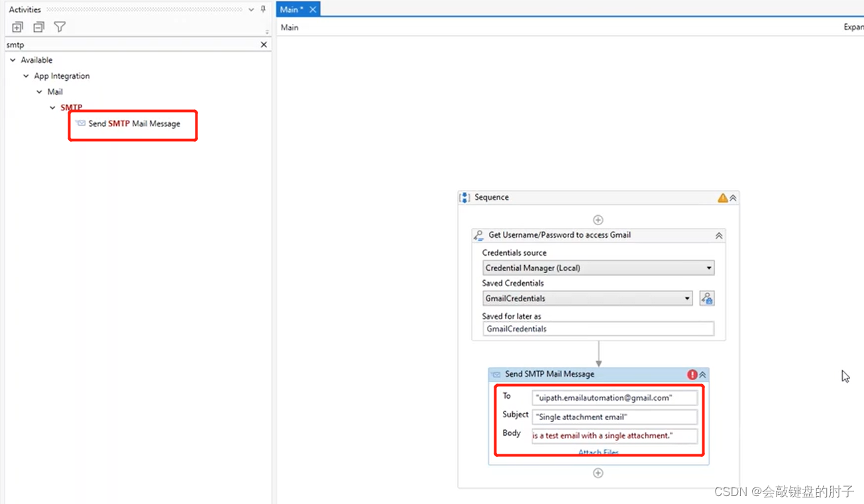Close the Main tab
Image resolution: width=864 pixels, height=504 pixels.
click(x=313, y=9)
